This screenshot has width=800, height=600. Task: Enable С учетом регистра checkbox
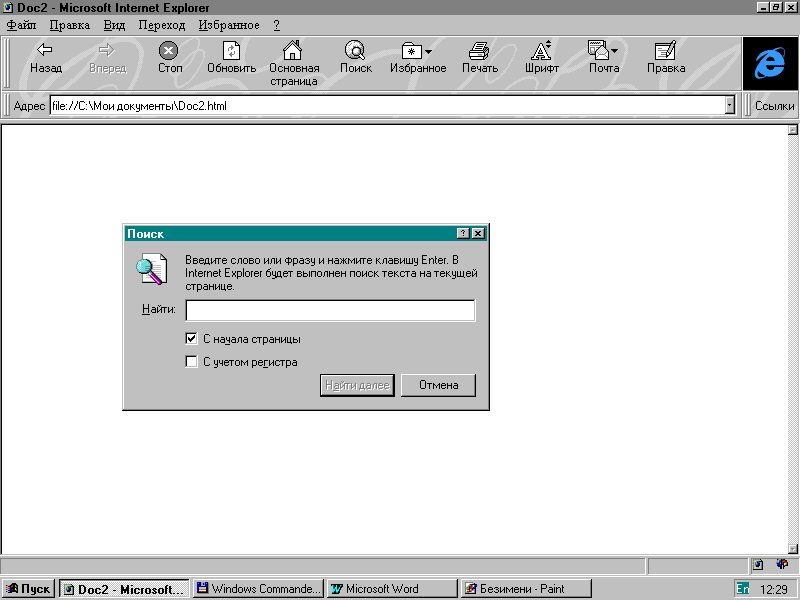click(x=191, y=362)
